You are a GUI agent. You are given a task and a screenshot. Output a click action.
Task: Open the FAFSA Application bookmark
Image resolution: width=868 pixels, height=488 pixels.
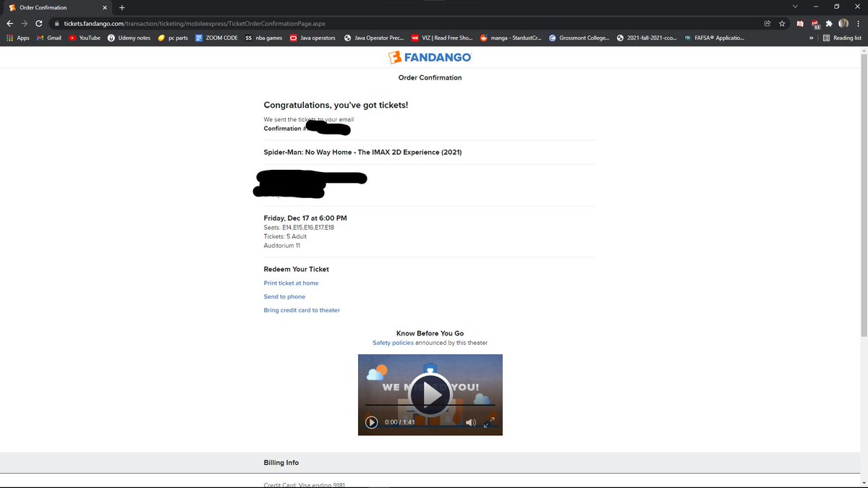point(714,38)
